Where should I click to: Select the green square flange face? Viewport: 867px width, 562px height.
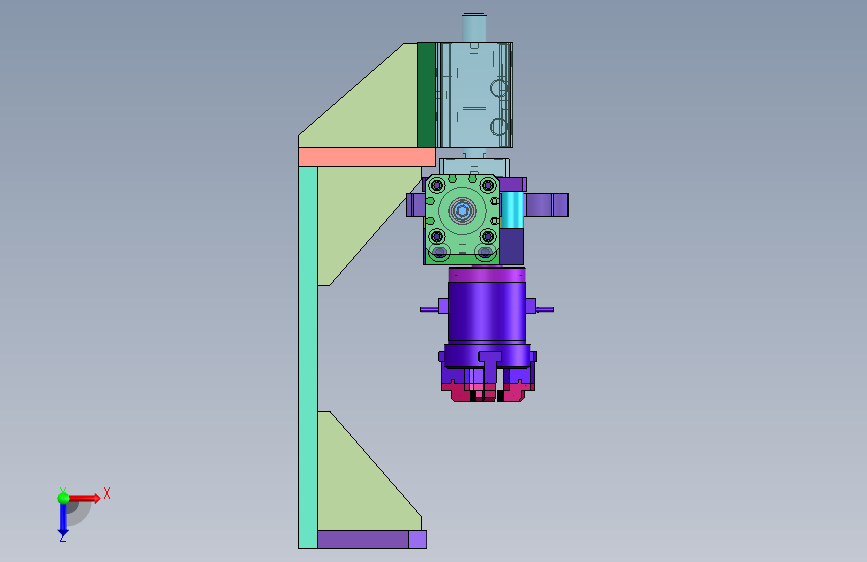click(462, 219)
